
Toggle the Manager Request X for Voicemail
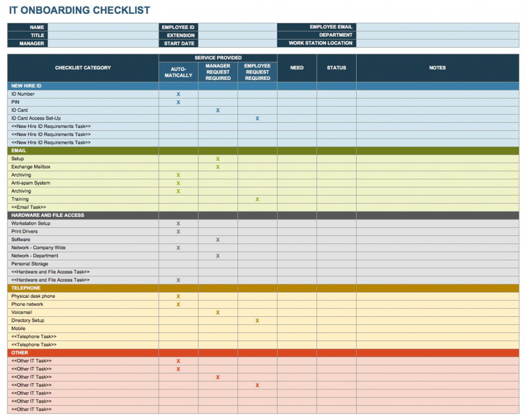pyautogui.click(x=217, y=313)
